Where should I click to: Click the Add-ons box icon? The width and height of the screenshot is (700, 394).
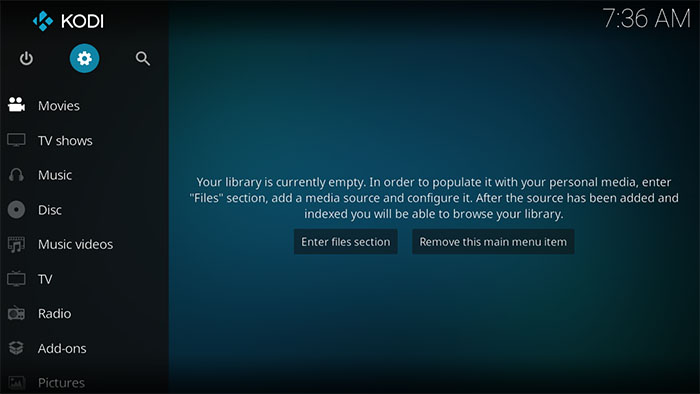pyautogui.click(x=17, y=348)
